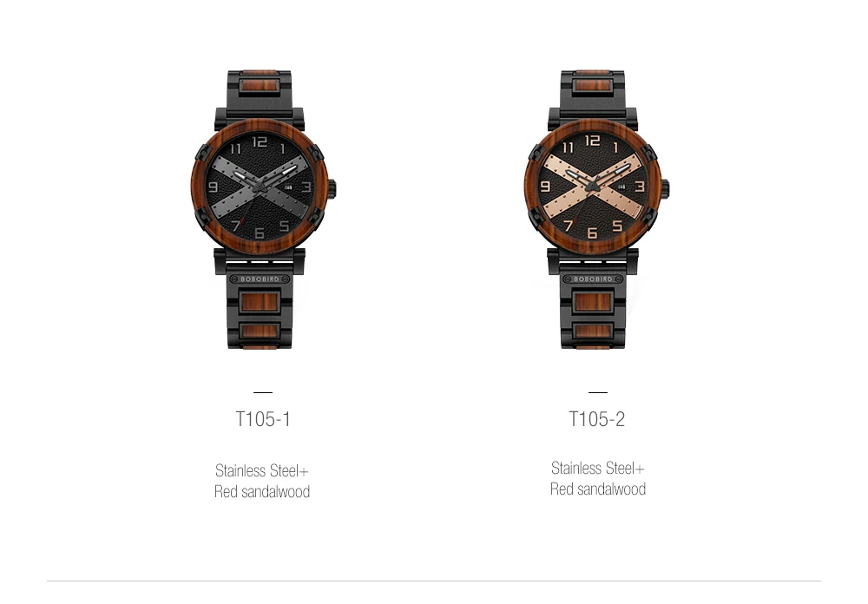Click the dash above the T105-2 label
The height and width of the screenshot is (604, 868).
(598, 392)
